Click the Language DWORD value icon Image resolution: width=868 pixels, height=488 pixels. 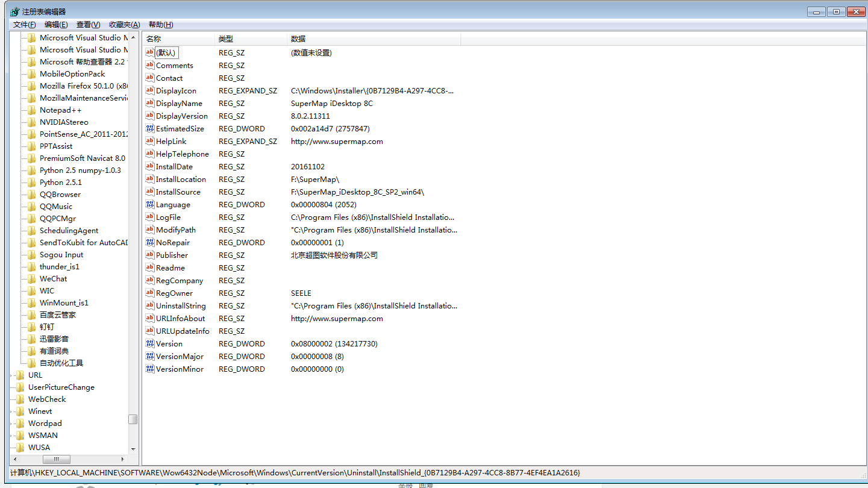pyautogui.click(x=150, y=204)
